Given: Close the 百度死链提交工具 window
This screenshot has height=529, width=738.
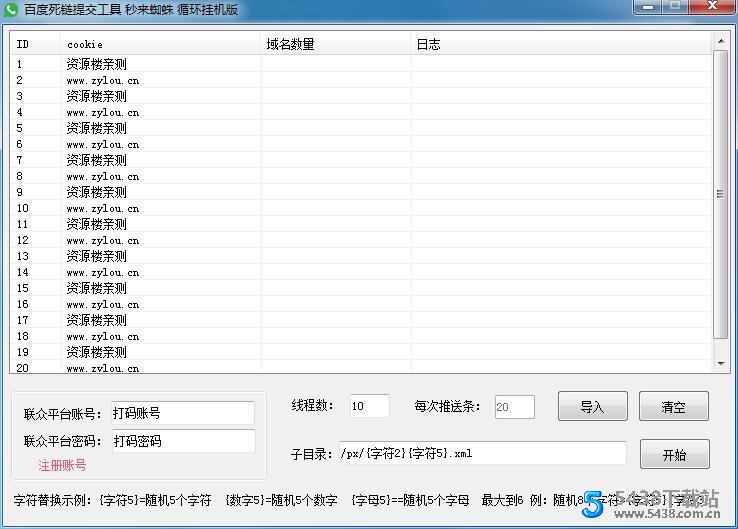Looking at the screenshot, I should (713, 7).
